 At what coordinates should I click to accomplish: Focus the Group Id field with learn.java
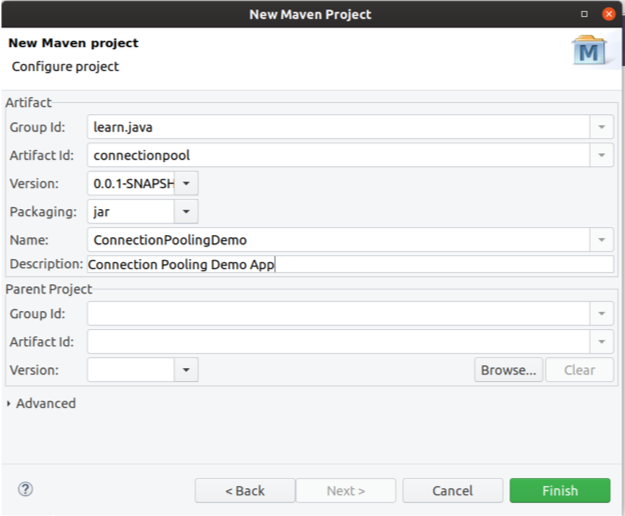(338, 127)
